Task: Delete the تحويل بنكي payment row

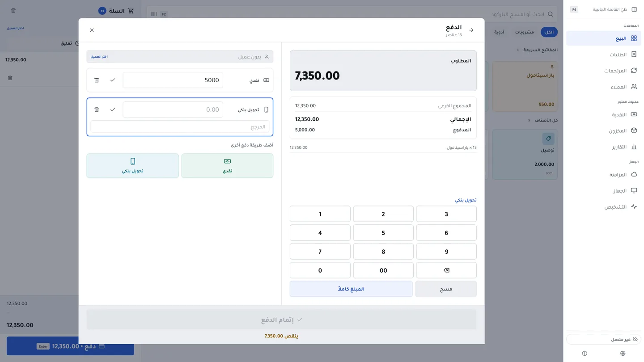Action: coord(97,109)
